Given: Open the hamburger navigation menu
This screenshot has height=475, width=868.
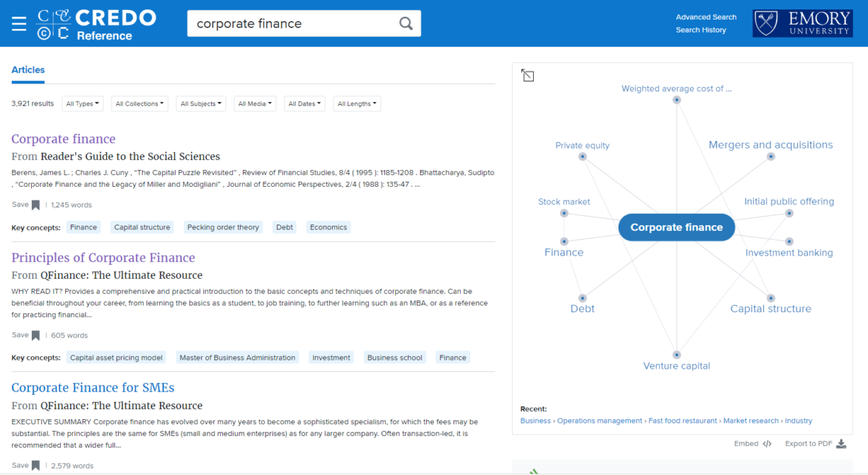Looking at the screenshot, I should [x=19, y=23].
